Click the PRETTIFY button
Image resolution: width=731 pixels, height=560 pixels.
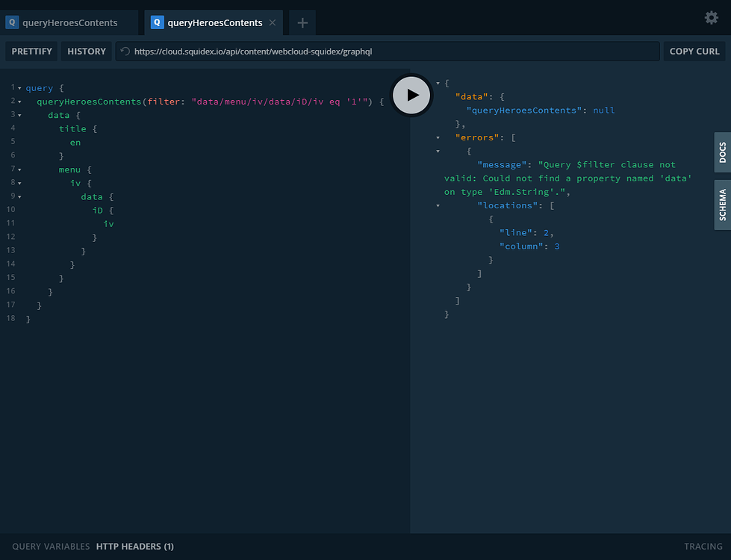(x=31, y=51)
